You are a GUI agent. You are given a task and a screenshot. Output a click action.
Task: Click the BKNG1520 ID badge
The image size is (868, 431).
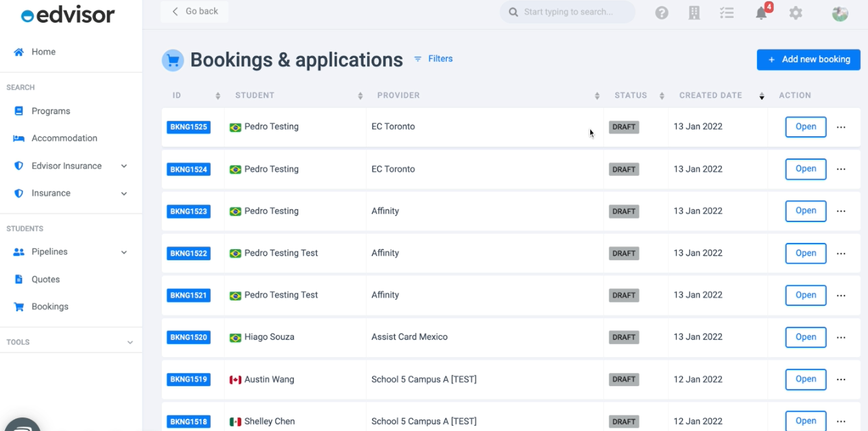point(189,338)
